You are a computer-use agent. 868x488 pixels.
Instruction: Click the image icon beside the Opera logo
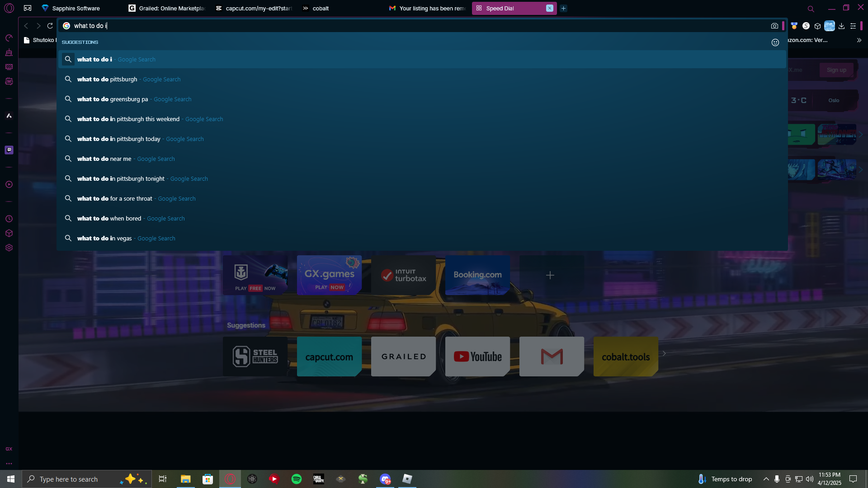28,8
